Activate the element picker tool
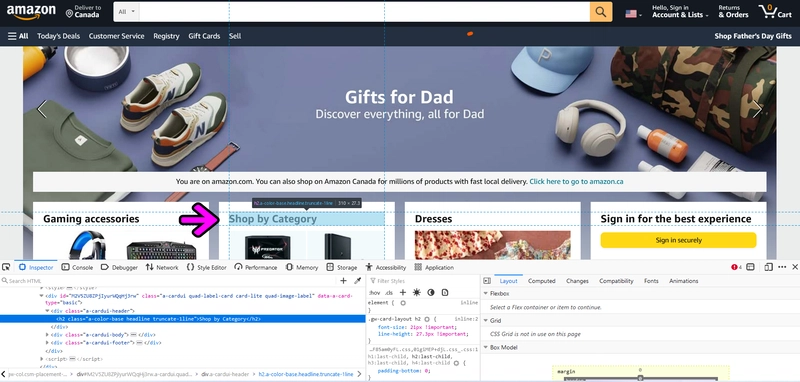This screenshot has height=382, width=800. [x=6, y=267]
